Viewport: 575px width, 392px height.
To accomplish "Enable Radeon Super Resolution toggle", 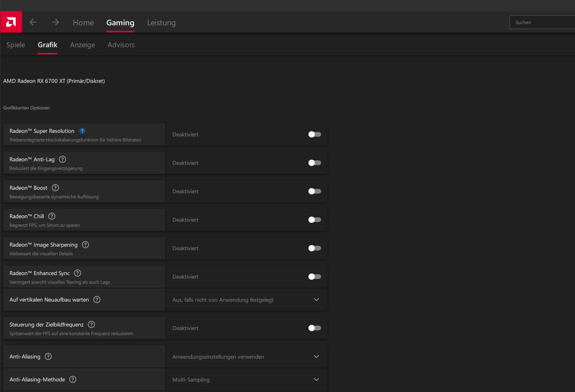I will tap(315, 134).
